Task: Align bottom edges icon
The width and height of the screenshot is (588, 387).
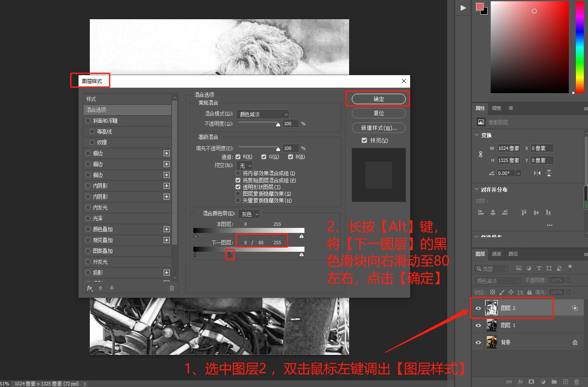Action: tap(548, 212)
